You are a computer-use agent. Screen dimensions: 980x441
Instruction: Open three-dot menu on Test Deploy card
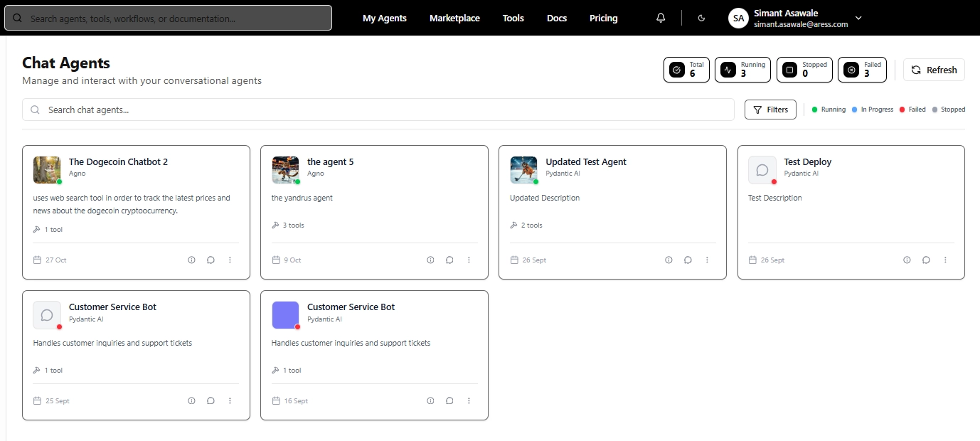945,260
